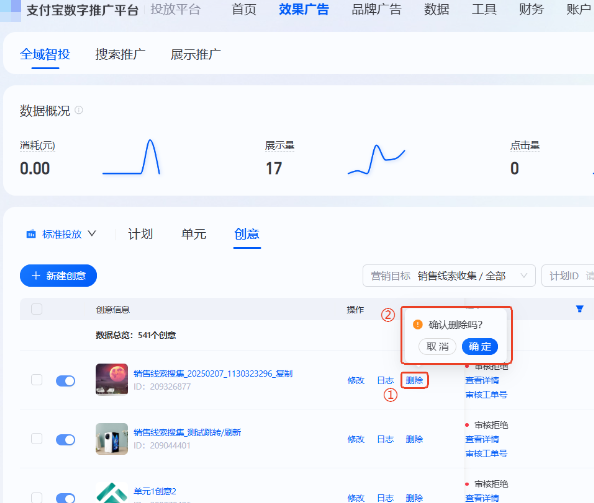Screen dimensions: 594x503
Task: Select the 计划 tab
Action: [x=140, y=234]
